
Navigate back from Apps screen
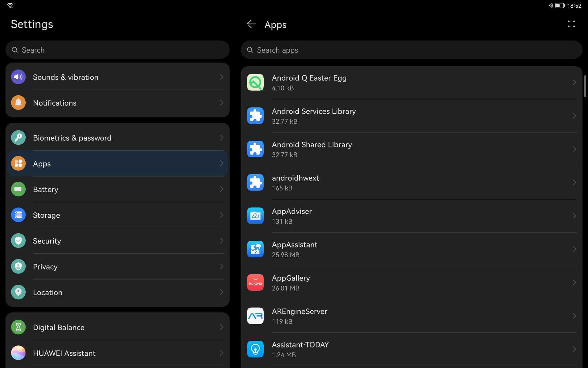(251, 24)
